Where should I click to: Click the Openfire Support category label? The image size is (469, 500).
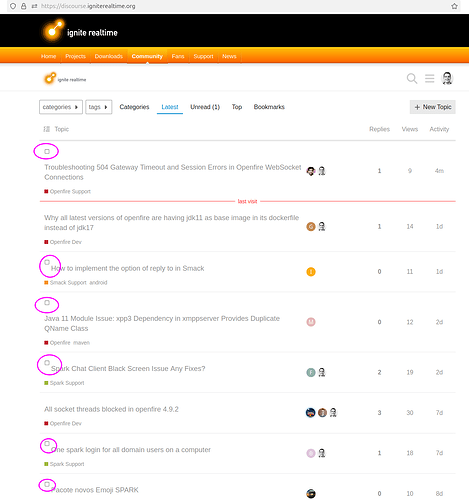[67, 191]
